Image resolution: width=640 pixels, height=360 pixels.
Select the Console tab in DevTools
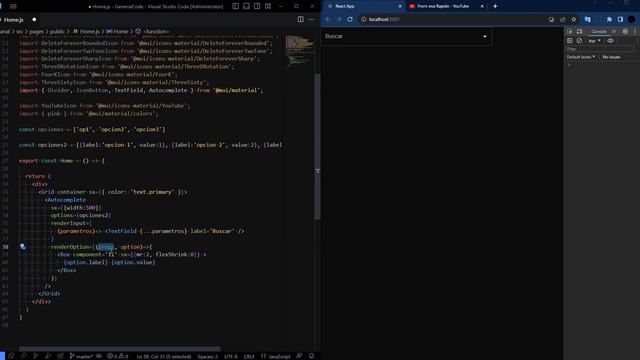pyautogui.click(x=599, y=31)
